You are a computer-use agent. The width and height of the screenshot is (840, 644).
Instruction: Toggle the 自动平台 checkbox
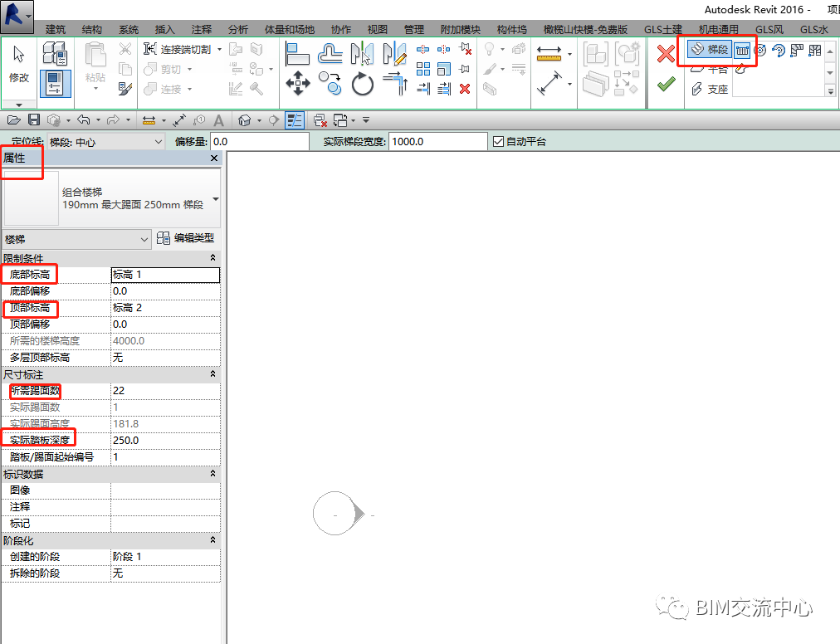coord(498,141)
